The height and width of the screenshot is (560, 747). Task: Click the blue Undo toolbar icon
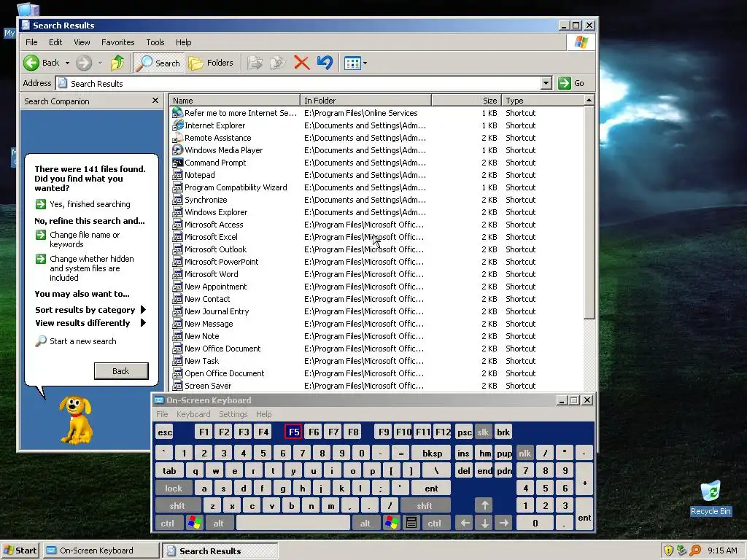click(x=325, y=63)
